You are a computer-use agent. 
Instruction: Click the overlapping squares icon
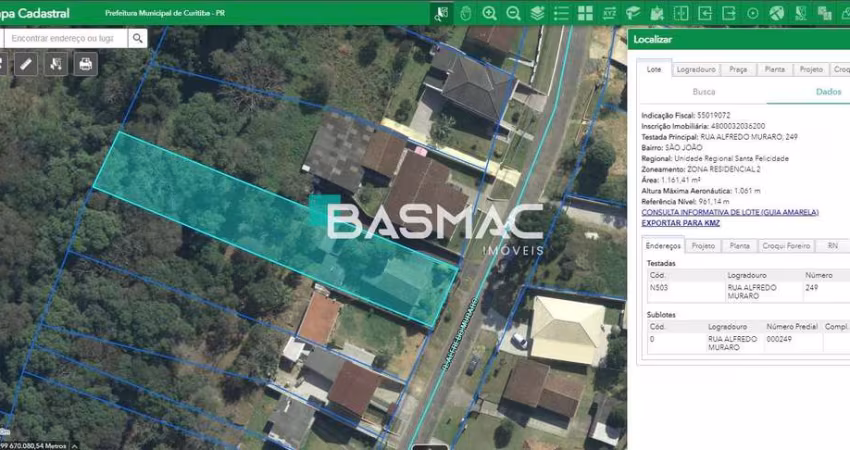[824, 13]
